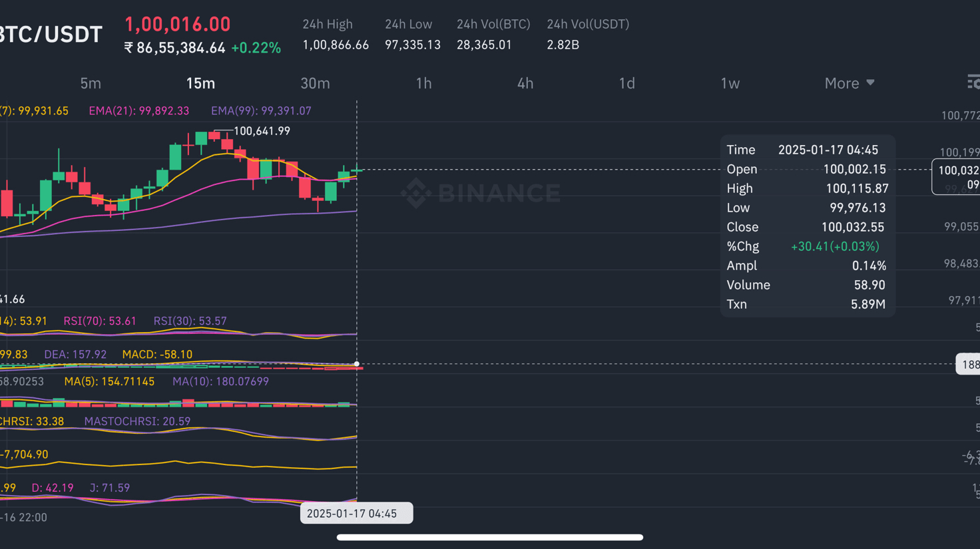Click the EMA(21): 99,892.33 indicator label
980x549 pixels.
click(x=139, y=110)
